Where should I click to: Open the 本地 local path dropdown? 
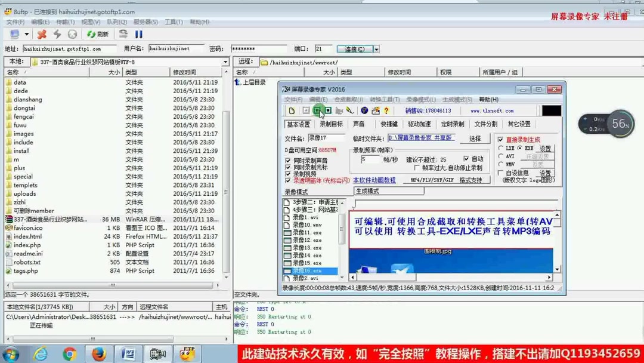coord(225,61)
